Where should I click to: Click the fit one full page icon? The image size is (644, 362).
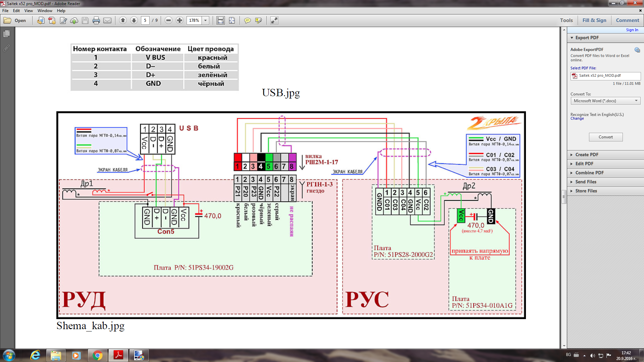(232, 20)
